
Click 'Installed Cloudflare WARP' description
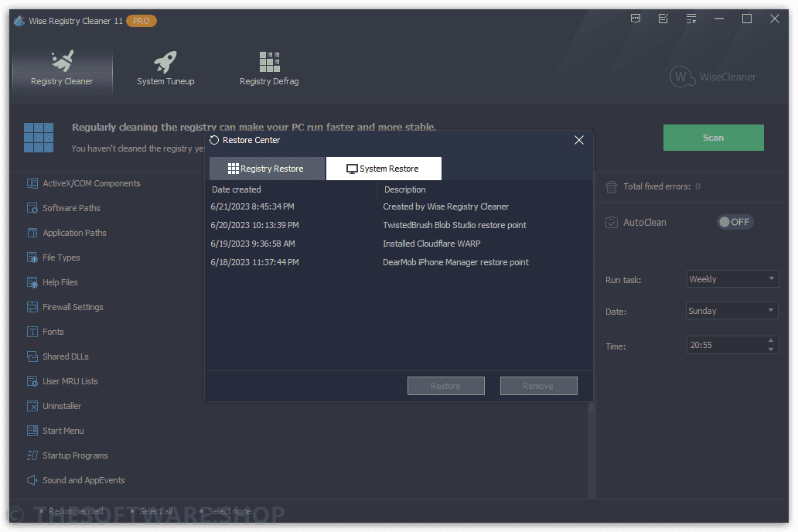431,244
